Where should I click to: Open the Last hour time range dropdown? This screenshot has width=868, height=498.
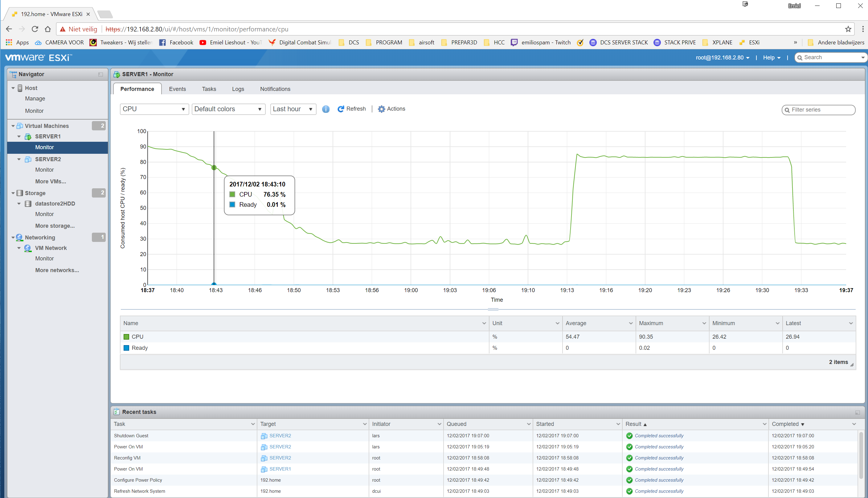click(293, 109)
